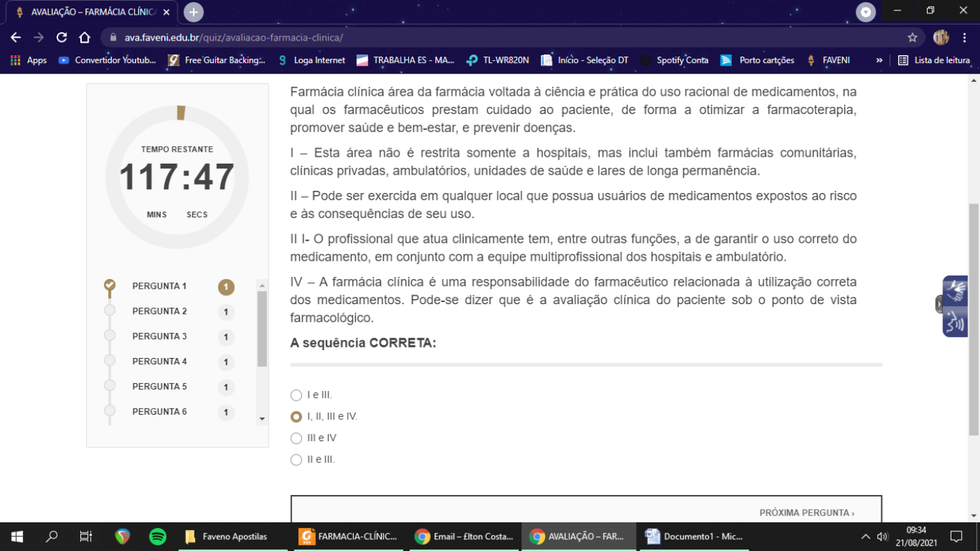Screen dimensions: 980x551
Task: Click the browser reload page icon
Action: [62, 38]
